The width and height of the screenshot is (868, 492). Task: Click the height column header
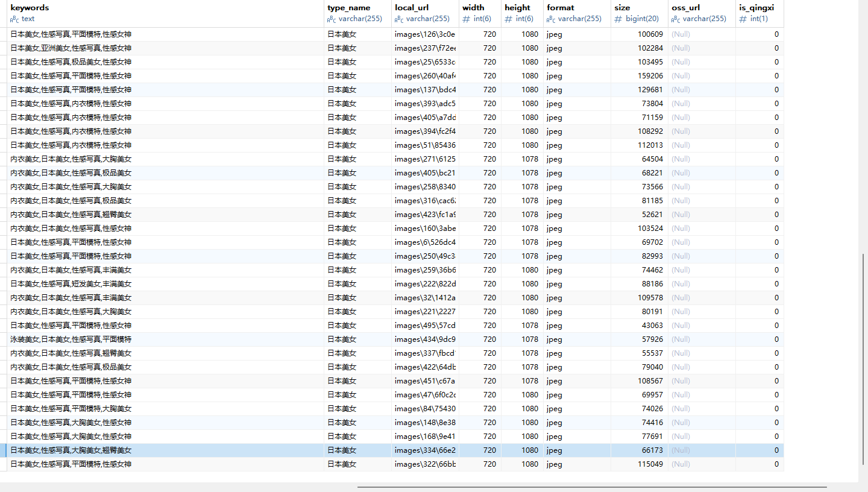click(523, 13)
